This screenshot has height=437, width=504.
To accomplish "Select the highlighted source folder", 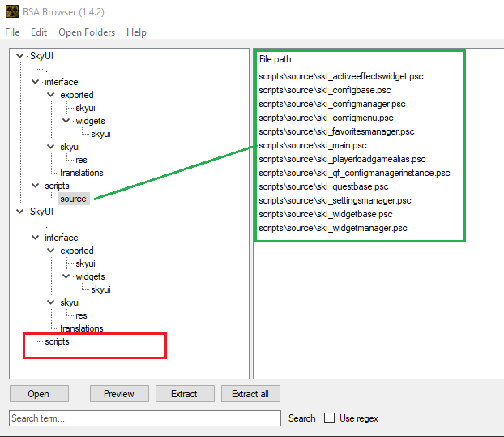I will (73, 199).
